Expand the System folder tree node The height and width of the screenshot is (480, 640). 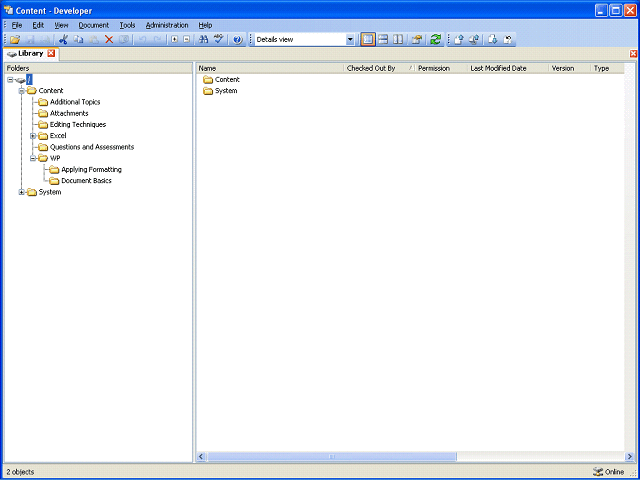click(x=22, y=192)
